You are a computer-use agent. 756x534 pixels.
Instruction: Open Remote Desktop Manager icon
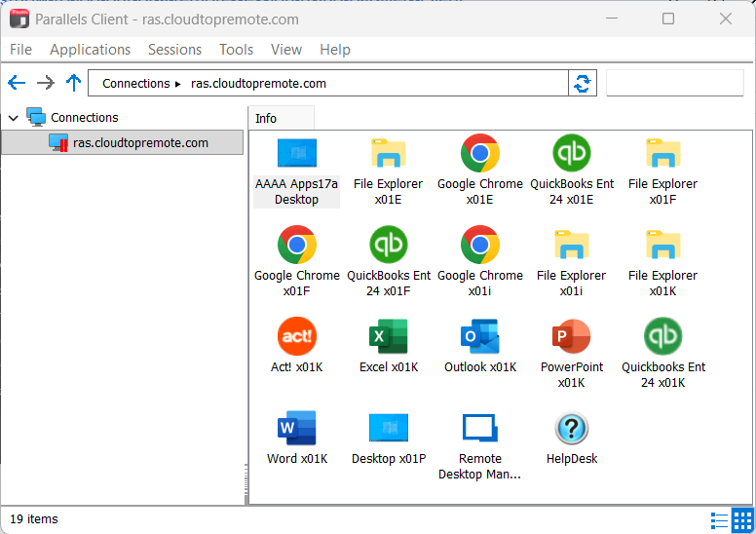[x=479, y=429]
